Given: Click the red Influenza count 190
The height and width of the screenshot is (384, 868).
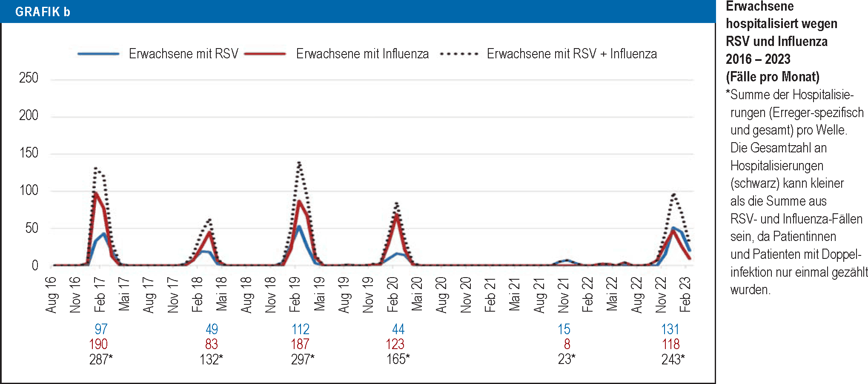Looking at the screenshot, I should coord(98,344).
